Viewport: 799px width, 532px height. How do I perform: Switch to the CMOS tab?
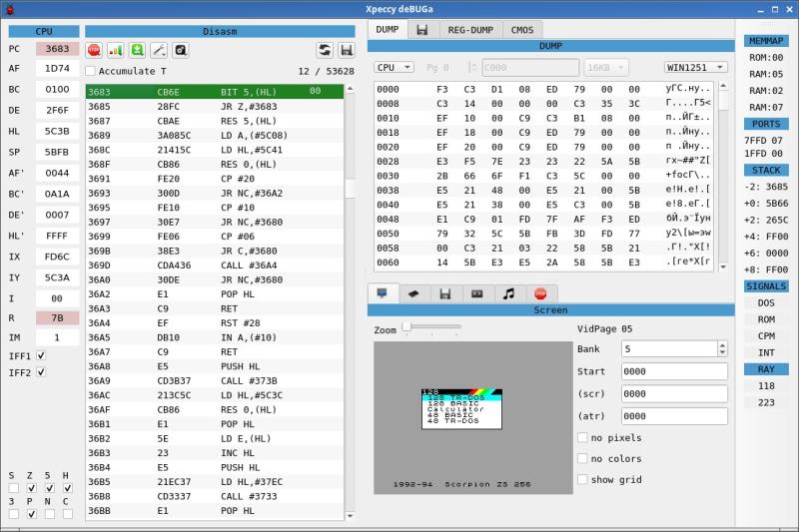point(521,30)
